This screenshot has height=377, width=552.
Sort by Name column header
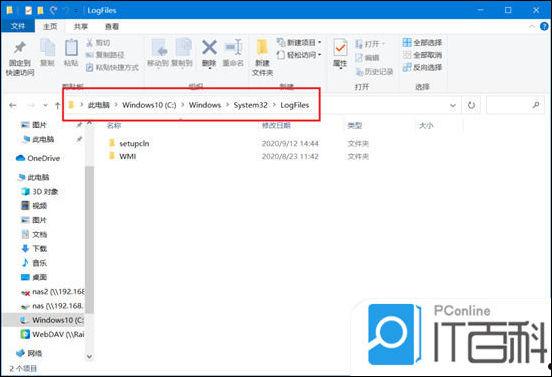(x=114, y=125)
